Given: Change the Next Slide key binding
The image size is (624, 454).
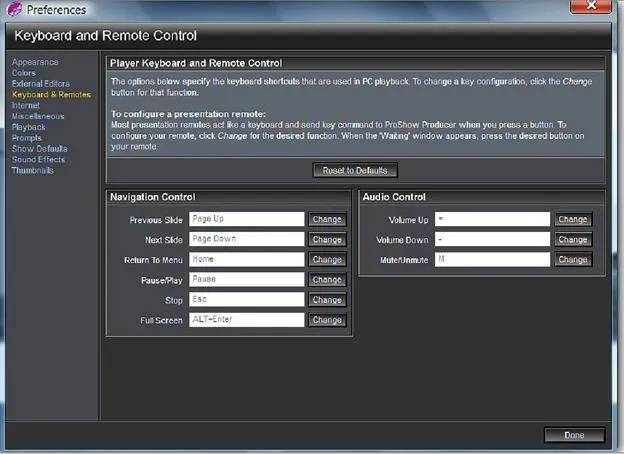Looking at the screenshot, I should coord(327,240).
